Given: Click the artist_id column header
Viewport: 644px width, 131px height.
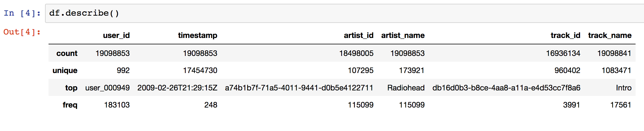Looking at the screenshot, I should [359, 35].
